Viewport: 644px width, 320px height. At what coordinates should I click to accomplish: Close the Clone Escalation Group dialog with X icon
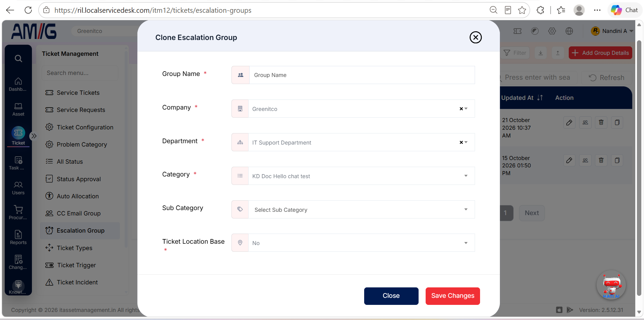click(x=475, y=37)
